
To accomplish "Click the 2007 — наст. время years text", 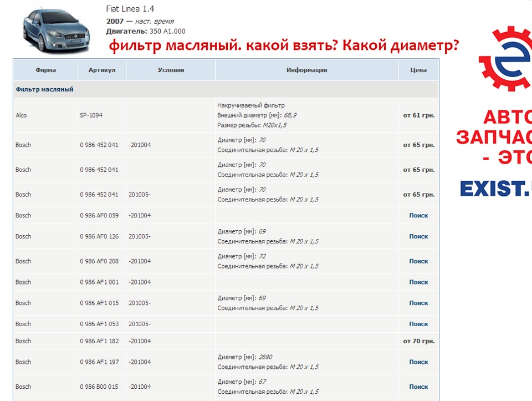I will click(140, 22).
